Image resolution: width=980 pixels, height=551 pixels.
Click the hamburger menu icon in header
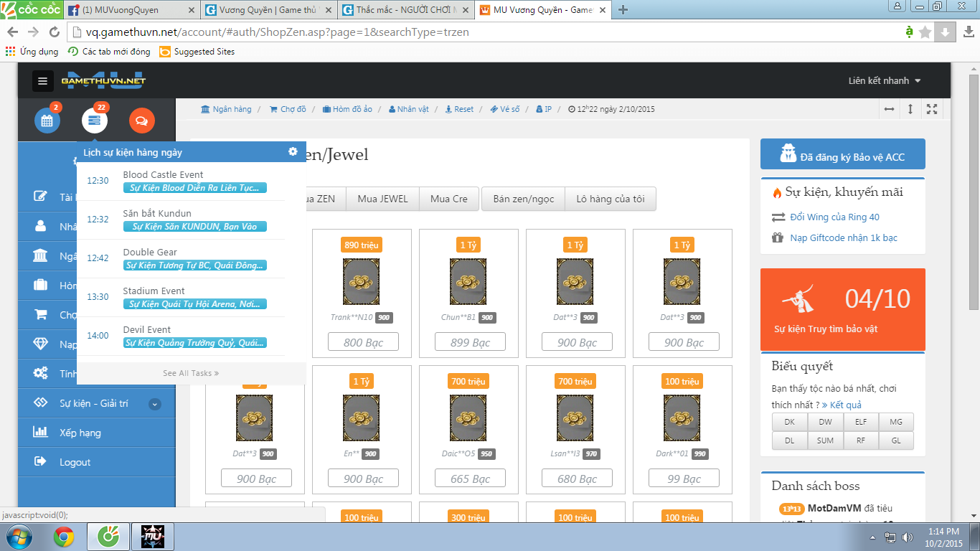(42, 81)
